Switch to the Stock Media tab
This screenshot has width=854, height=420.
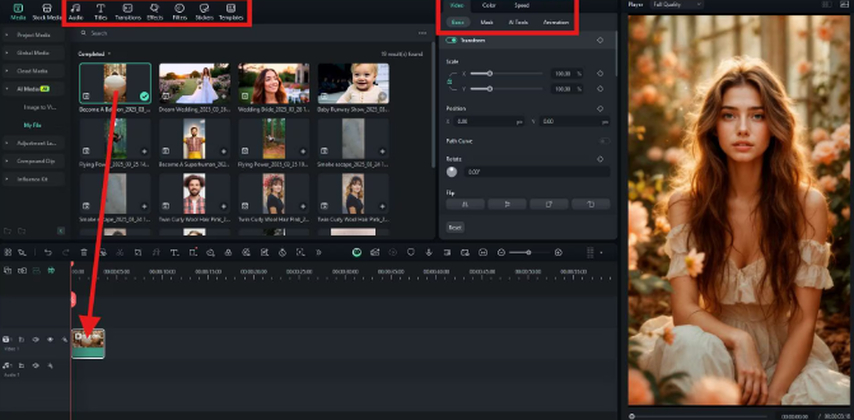(x=47, y=12)
